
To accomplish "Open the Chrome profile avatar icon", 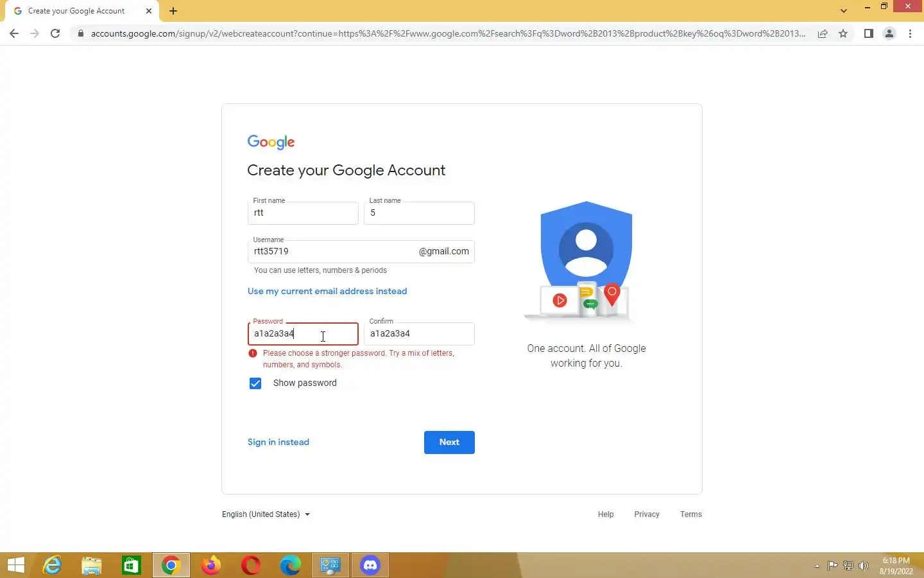I will pos(889,33).
